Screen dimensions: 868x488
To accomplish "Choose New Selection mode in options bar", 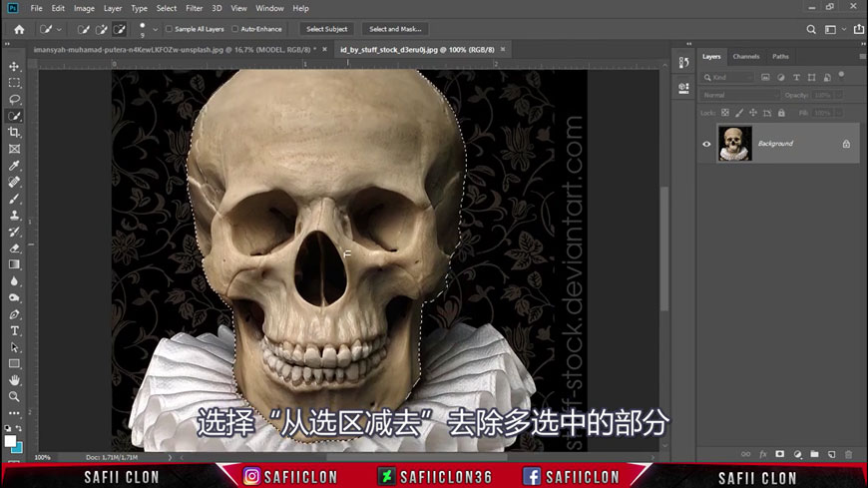I will pos(83,29).
